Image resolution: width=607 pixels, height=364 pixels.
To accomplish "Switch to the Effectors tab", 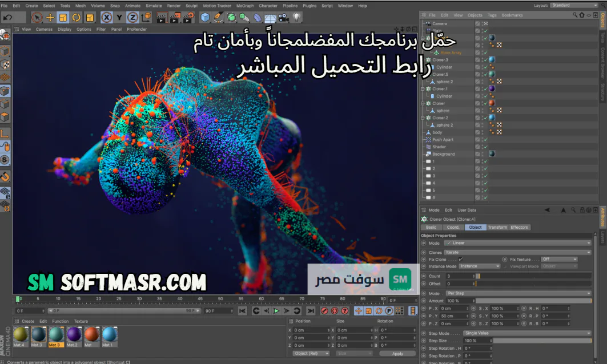I will [519, 228].
